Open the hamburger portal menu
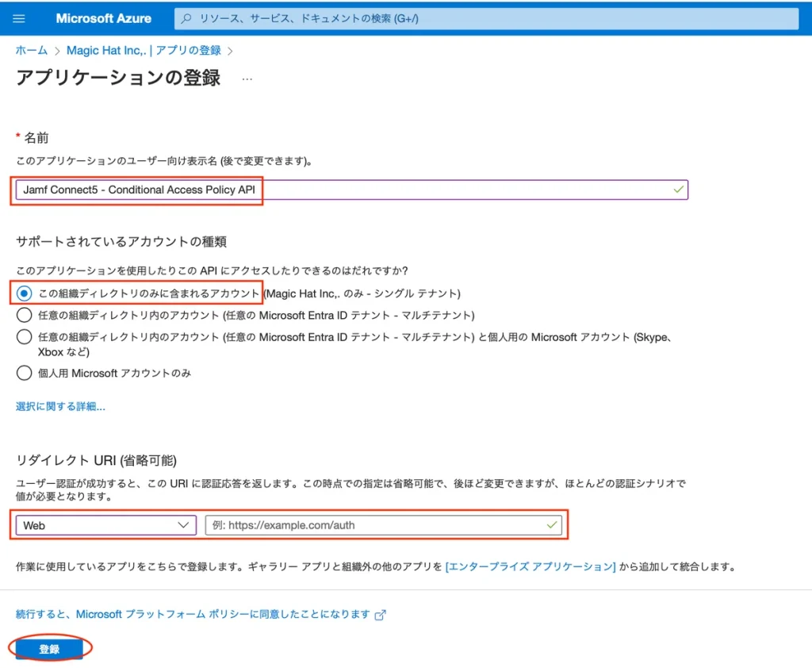Screen dimensions: 812x668 19,18
